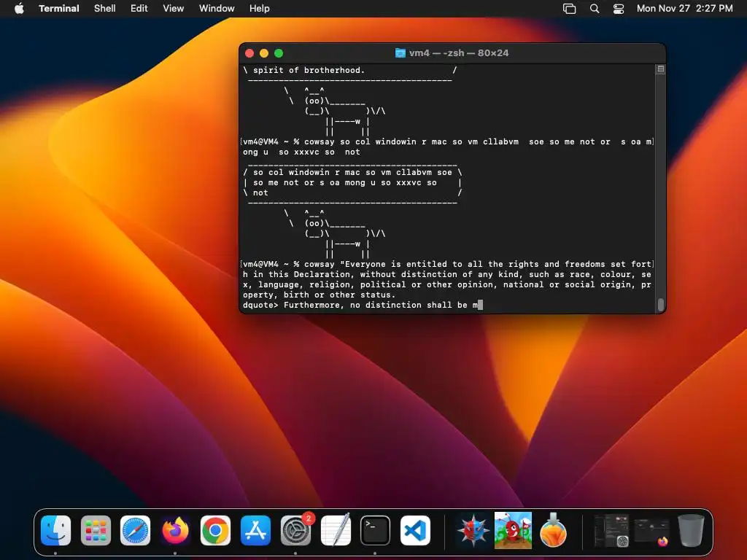Open TextEdit from the Dock
Image resolution: width=747 pixels, height=560 pixels.
click(336, 530)
